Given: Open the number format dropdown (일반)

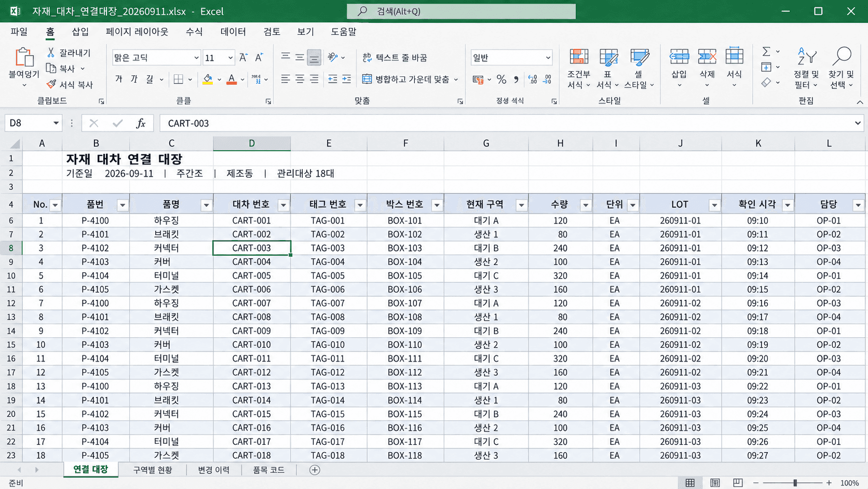Looking at the screenshot, I should pos(548,58).
